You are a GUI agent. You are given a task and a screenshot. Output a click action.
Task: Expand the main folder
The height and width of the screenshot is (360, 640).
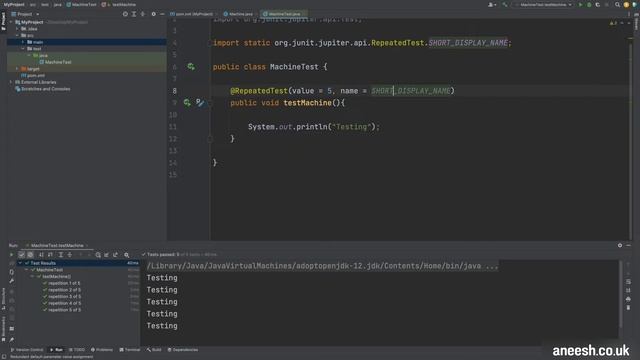23,42
